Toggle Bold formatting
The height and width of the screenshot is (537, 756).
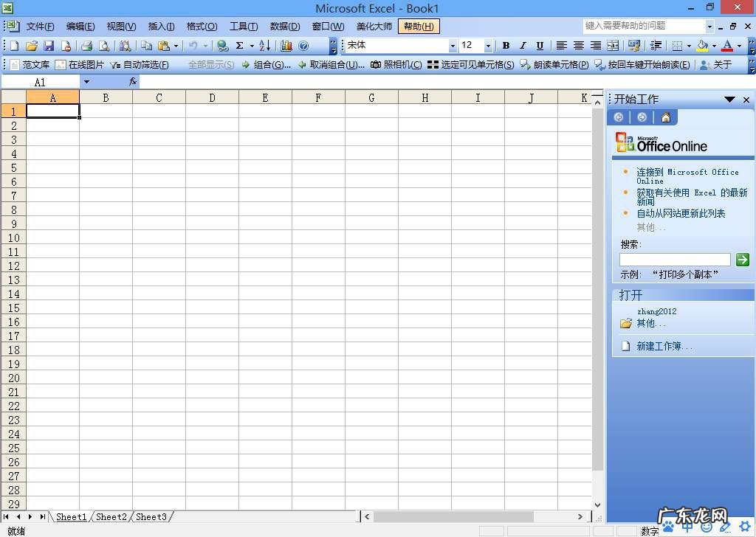506,46
